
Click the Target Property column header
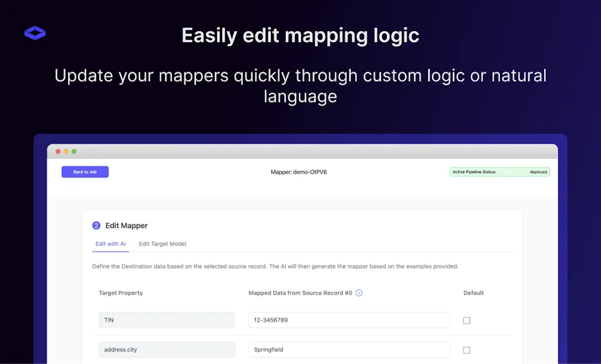tap(120, 293)
